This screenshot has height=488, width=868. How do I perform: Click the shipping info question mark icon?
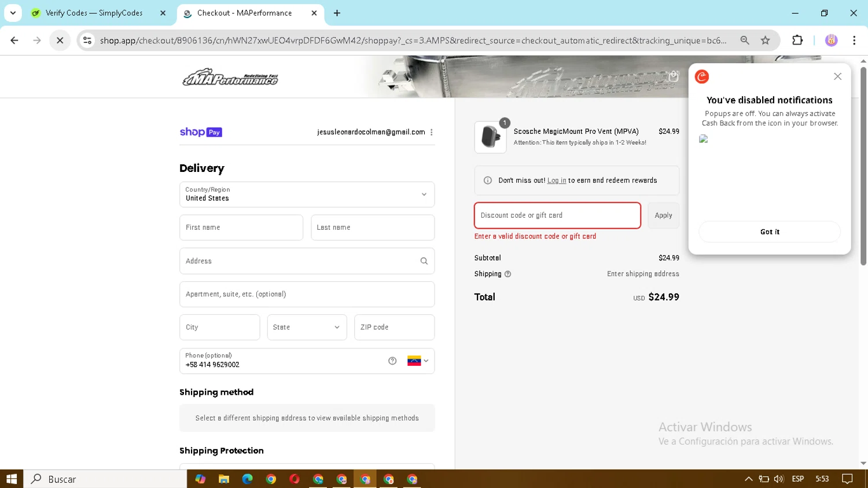[x=507, y=274]
